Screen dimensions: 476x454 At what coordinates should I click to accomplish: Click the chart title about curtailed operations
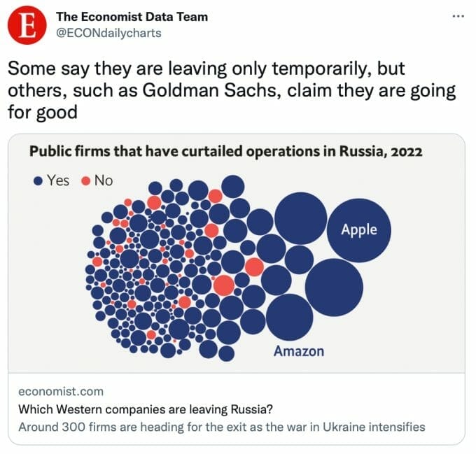tap(225, 150)
